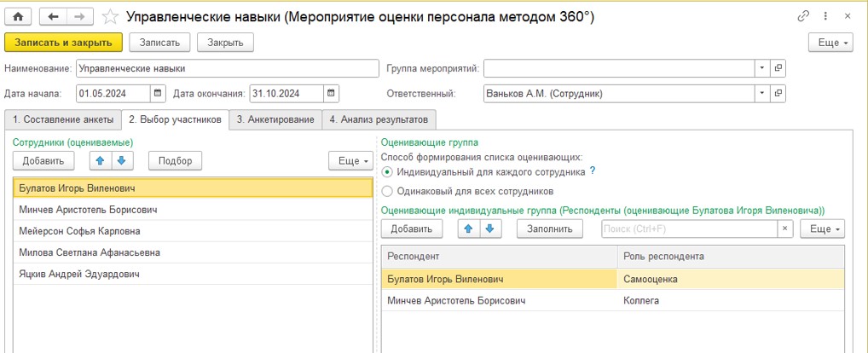
Task: Click the Коллега role cell
Action: pyautogui.click(x=732, y=300)
